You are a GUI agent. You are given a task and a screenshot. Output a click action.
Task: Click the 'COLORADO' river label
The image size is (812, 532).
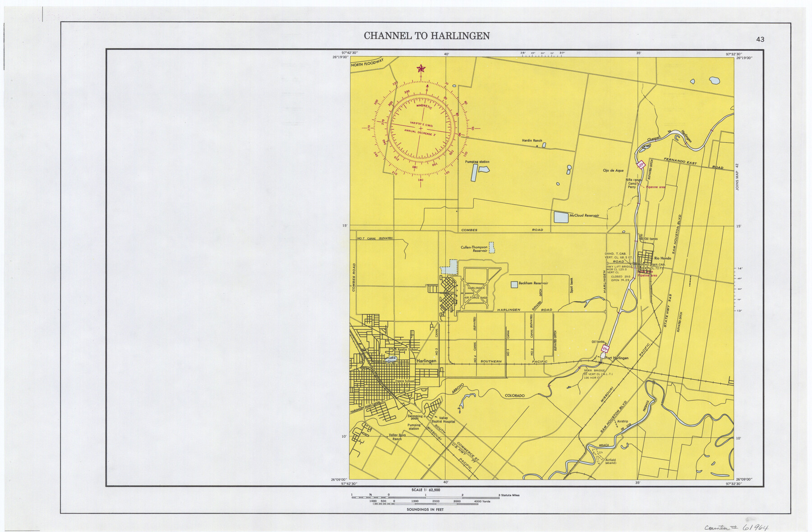click(515, 396)
